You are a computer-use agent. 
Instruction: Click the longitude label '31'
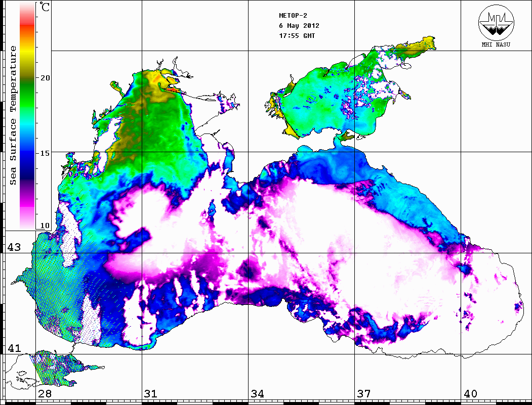(151, 393)
